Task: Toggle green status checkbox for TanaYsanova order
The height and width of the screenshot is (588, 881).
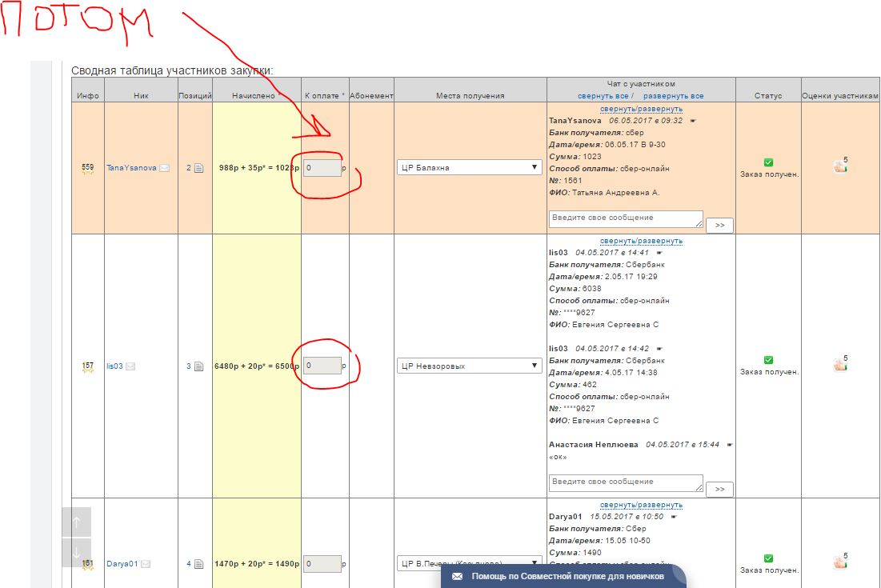Action: point(768,162)
